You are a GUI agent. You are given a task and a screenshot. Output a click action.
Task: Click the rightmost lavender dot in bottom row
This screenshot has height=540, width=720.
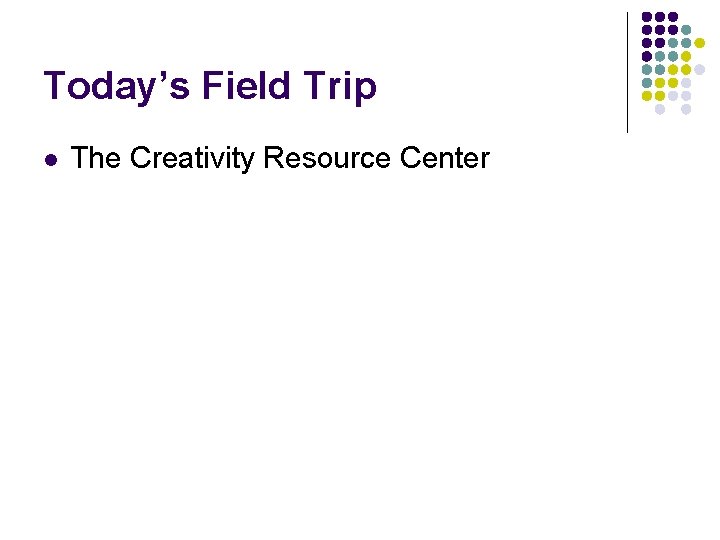click(686, 109)
